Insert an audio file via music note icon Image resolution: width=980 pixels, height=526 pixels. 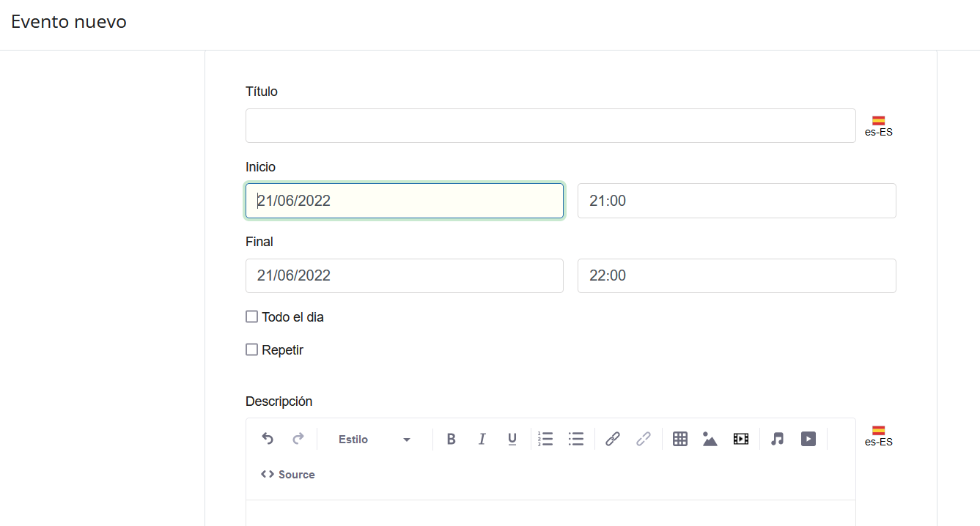(778, 439)
